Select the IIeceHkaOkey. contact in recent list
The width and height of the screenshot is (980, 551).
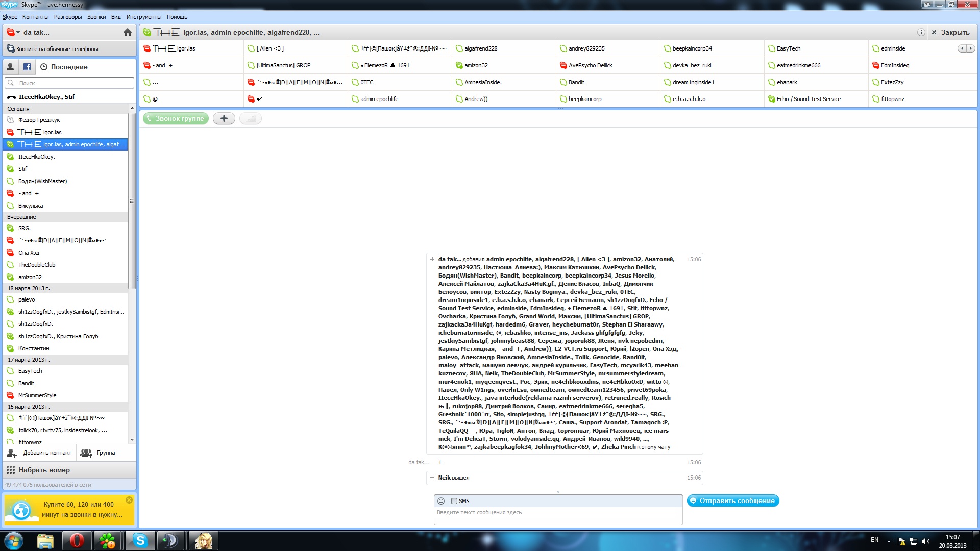(65, 157)
